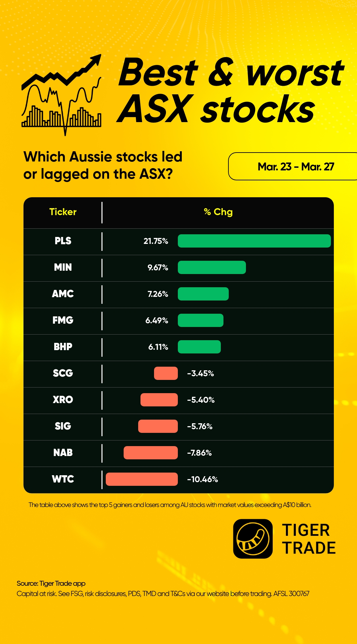Click the Best & worst ASX stocks title

coord(231,90)
